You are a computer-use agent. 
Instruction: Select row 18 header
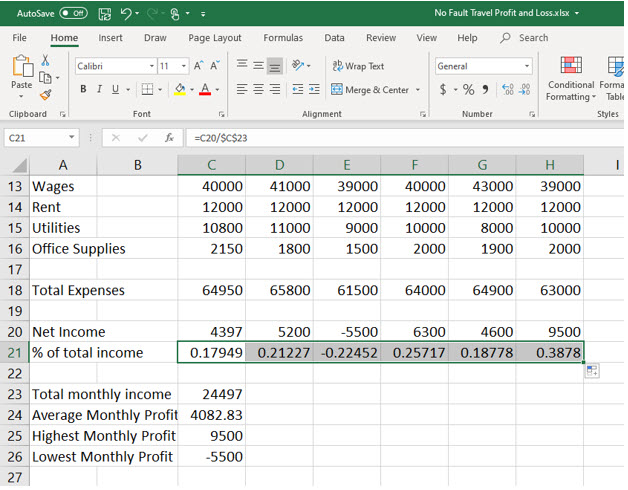15,290
